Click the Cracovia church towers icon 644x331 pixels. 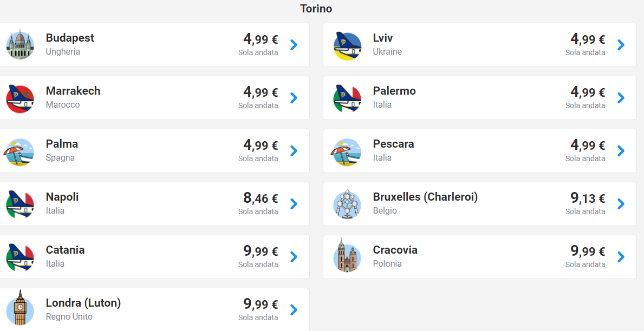[x=348, y=256]
